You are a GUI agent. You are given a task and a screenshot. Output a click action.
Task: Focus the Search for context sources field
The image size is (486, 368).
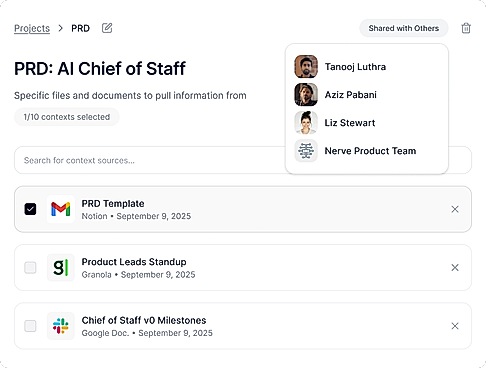(x=150, y=160)
